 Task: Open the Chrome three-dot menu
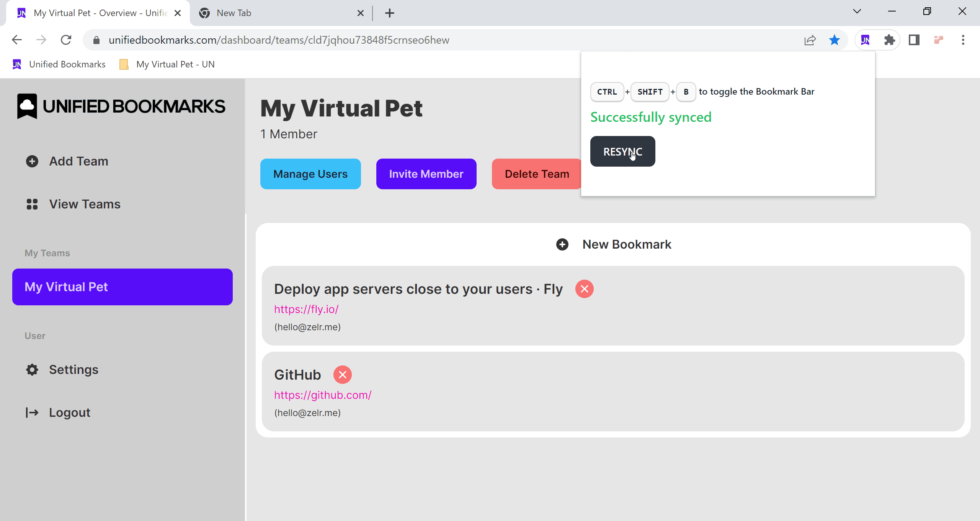tap(963, 40)
